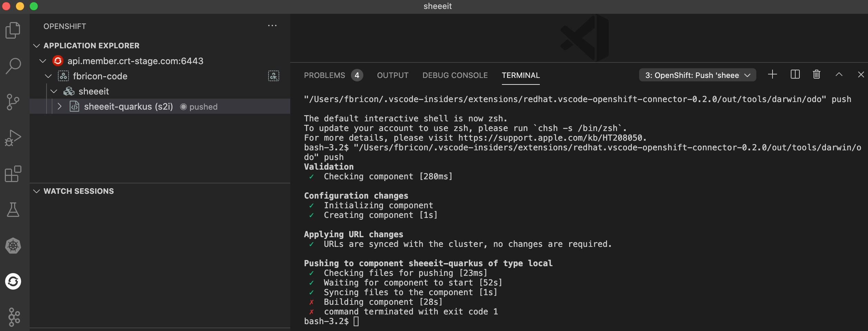Collapse the APPLICATION EXPLORER section
868x331 pixels.
point(37,45)
